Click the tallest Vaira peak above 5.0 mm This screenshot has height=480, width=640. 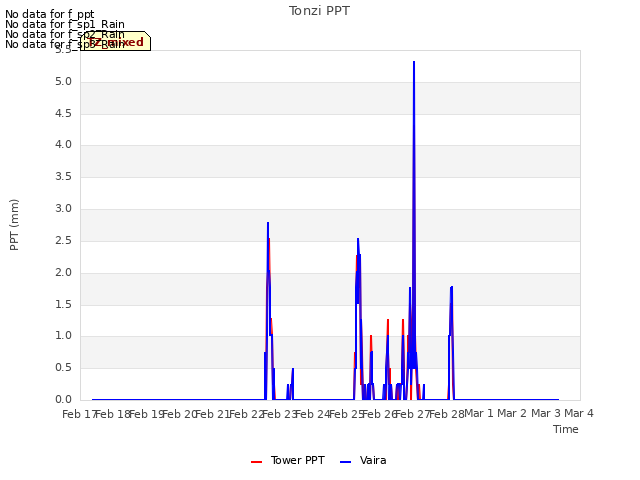click(x=414, y=62)
